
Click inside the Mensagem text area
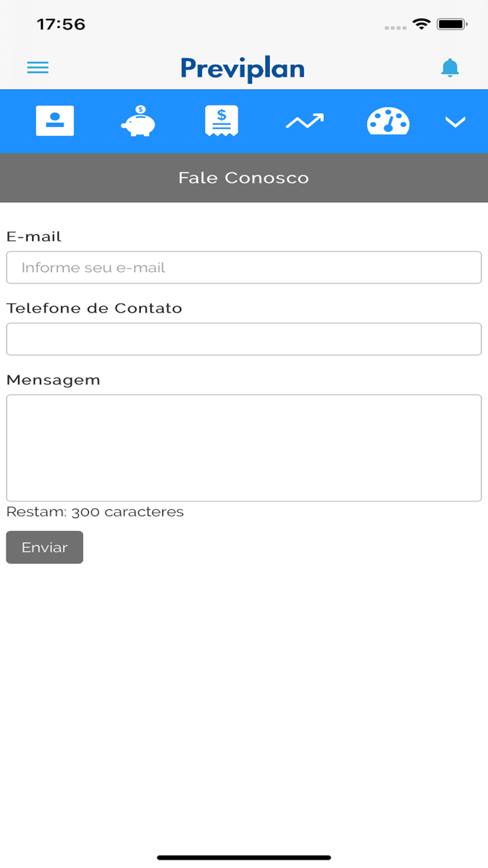(243, 447)
